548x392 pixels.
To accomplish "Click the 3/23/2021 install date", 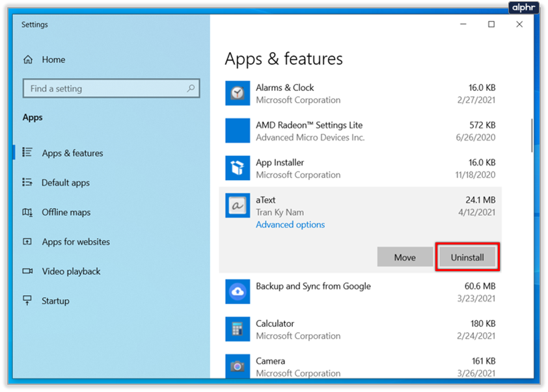I will click(x=476, y=298).
